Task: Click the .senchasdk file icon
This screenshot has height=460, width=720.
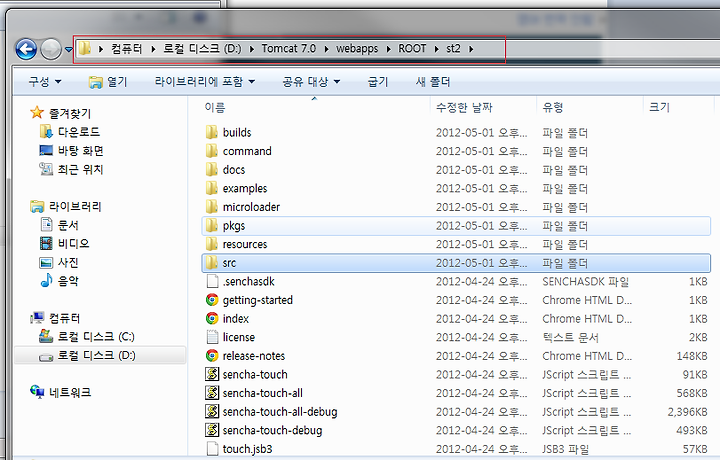Action: [x=212, y=281]
